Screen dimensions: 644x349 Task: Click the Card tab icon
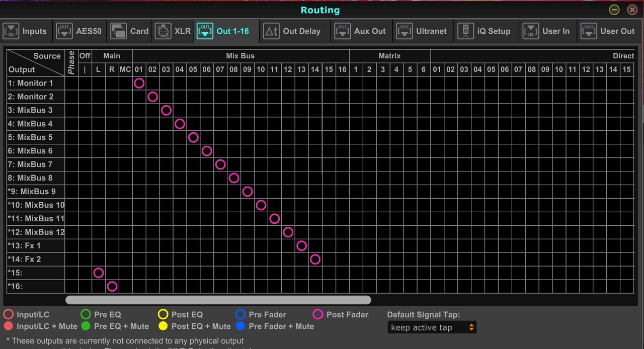coord(118,31)
